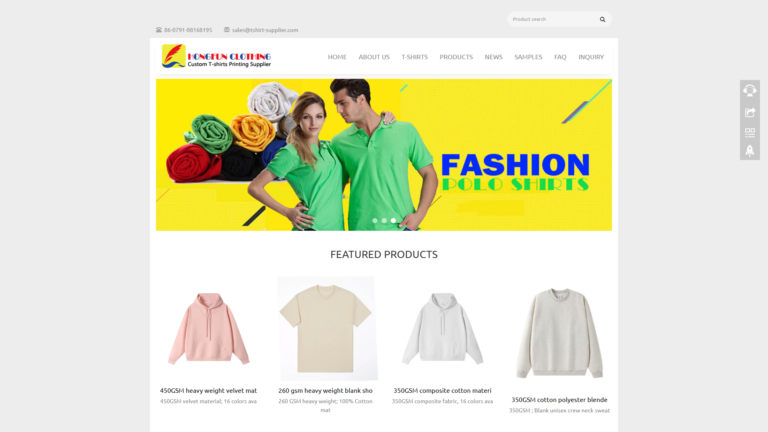Open the INQUIRY page
768x432 pixels.
click(591, 57)
